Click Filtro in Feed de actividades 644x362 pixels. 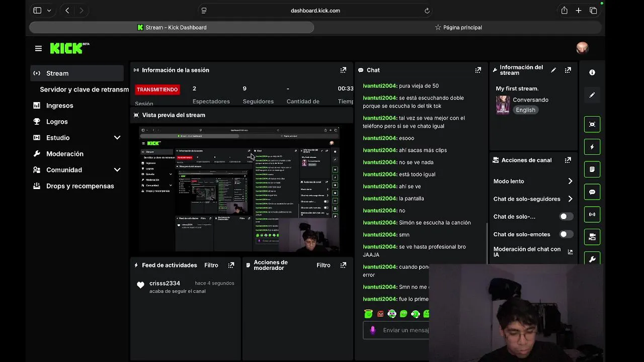click(211, 265)
